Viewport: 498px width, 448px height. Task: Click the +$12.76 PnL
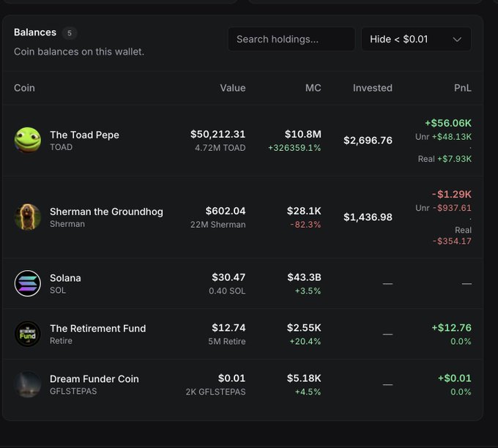click(x=451, y=328)
